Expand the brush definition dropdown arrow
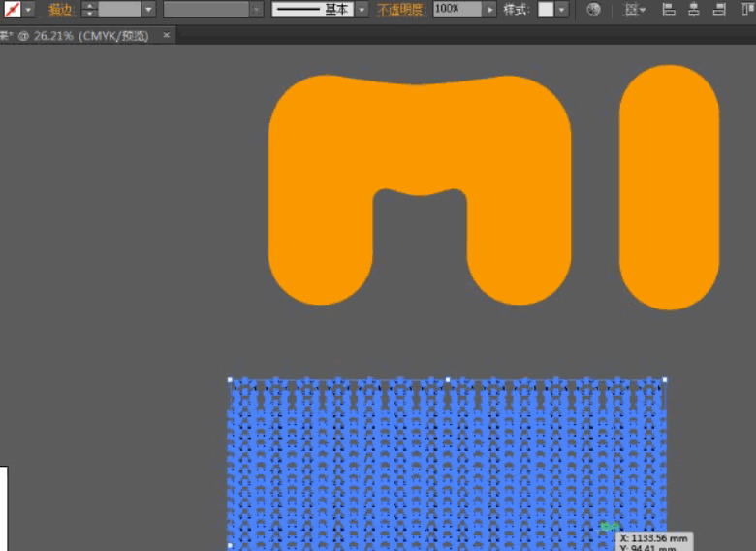 362,10
